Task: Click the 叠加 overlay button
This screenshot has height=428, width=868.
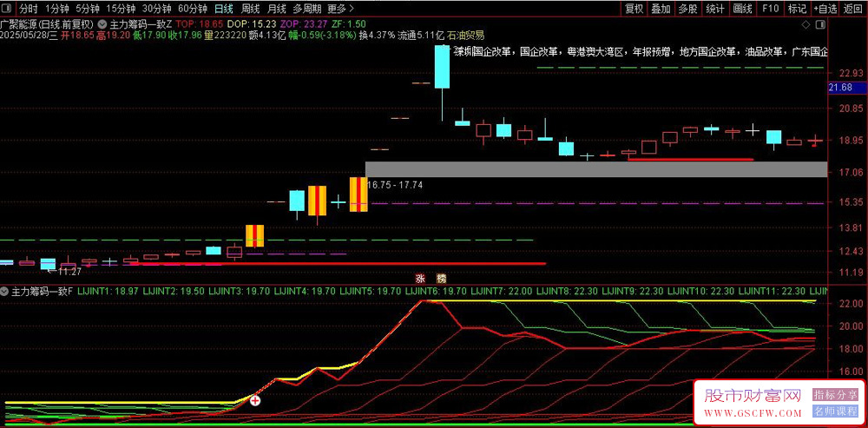Action: coord(661,9)
